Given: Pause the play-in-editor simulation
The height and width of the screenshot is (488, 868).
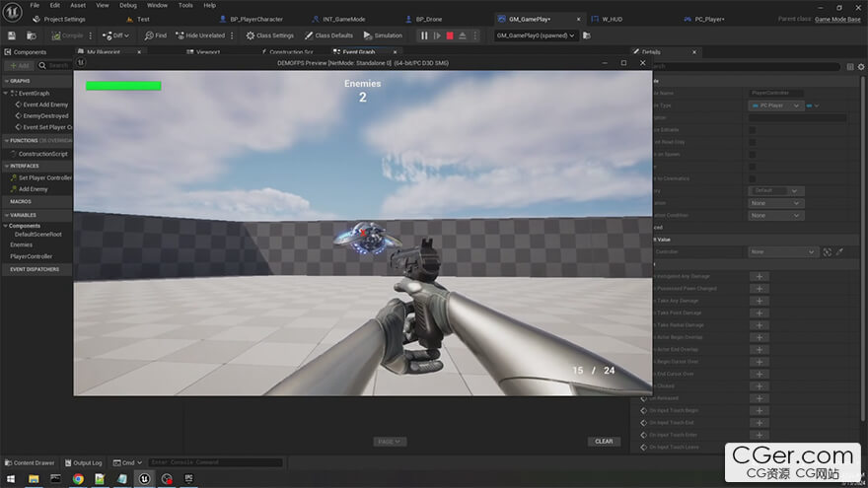Looking at the screenshot, I should (x=424, y=35).
